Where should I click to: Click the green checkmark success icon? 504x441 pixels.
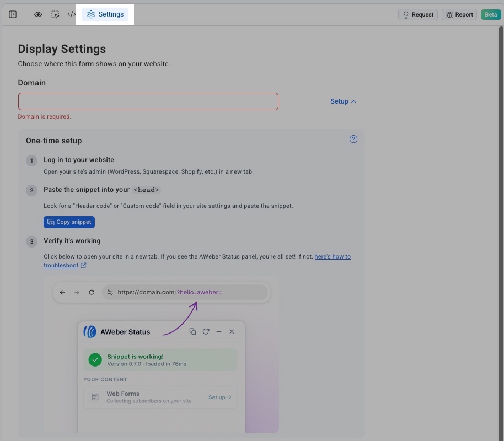tap(95, 360)
